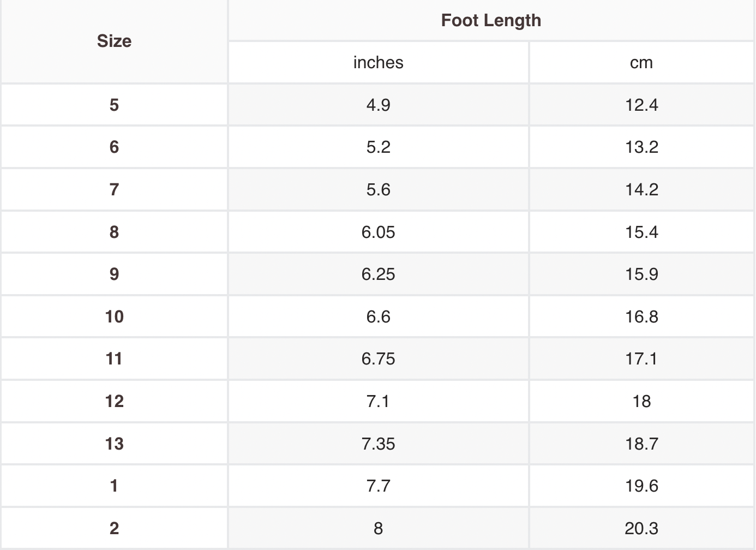The image size is (756, 550).
Task: Select the 6.75 inches cell
Action: point(378,359)
